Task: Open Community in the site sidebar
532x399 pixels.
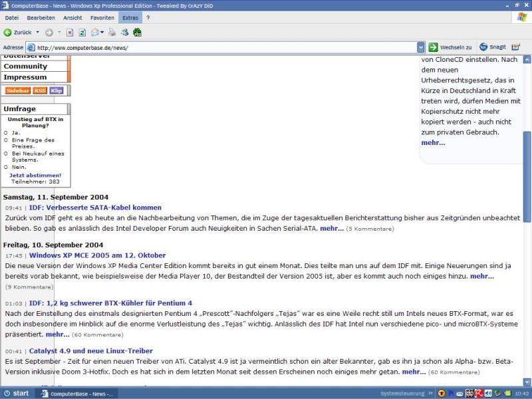Action: click(25, 66)
